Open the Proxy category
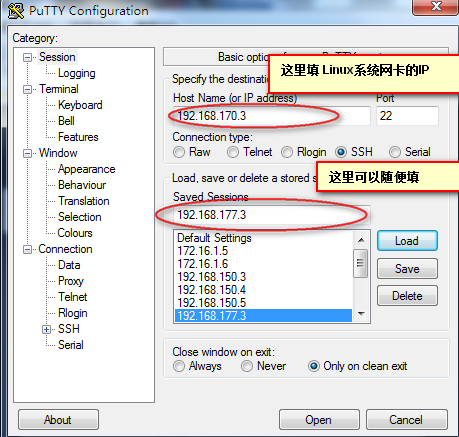The width and height of the screenshot is (459, 437). click(x=71, y=281)
